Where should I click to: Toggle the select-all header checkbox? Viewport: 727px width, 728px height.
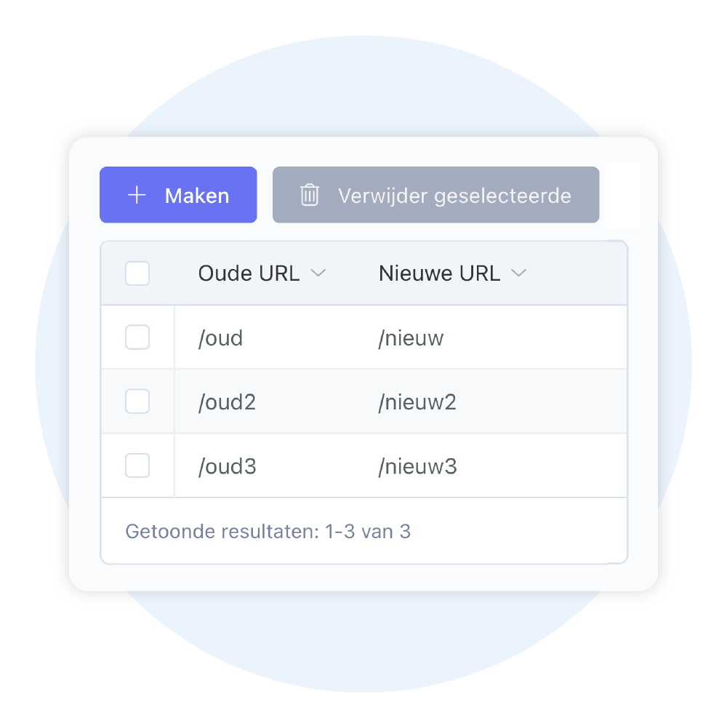[137, 273]
